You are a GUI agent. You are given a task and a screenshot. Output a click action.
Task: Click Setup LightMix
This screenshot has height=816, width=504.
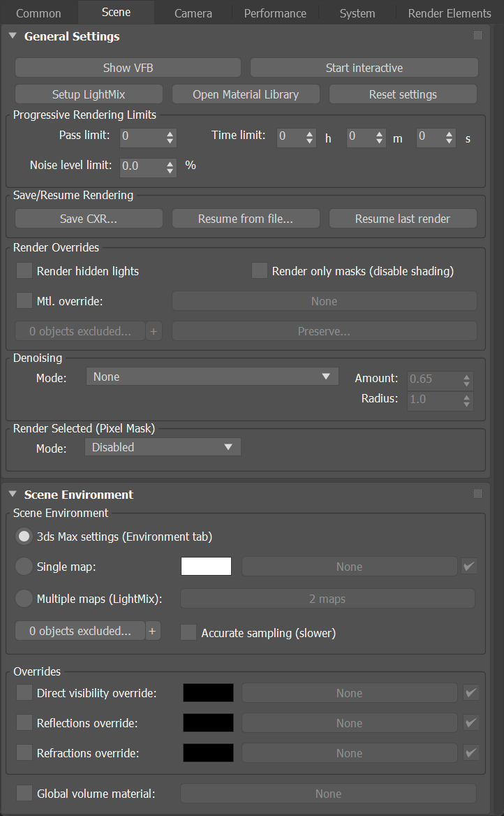click(89, 94)
